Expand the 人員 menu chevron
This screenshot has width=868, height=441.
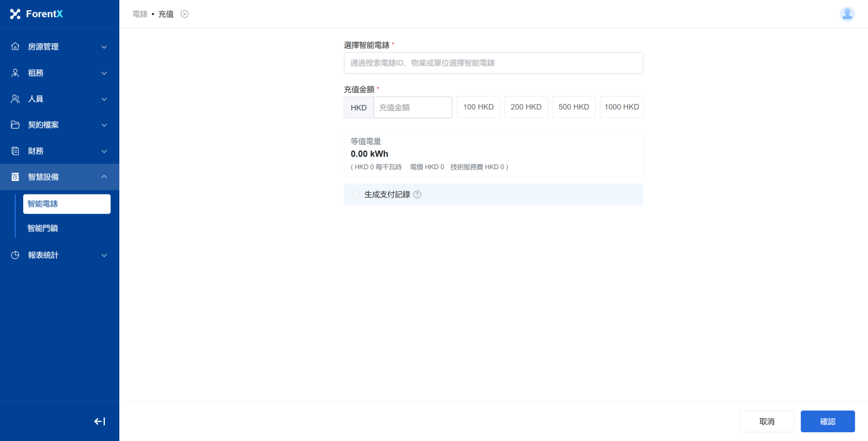coord(104,99)
